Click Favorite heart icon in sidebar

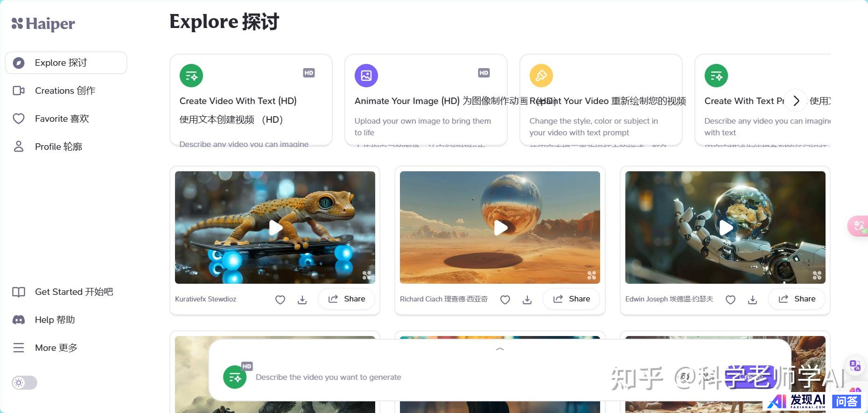(x=19, y=119)
